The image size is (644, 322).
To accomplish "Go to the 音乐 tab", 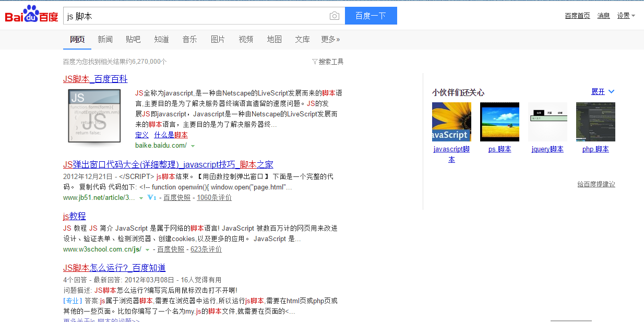I will click(x=189, y=39).
